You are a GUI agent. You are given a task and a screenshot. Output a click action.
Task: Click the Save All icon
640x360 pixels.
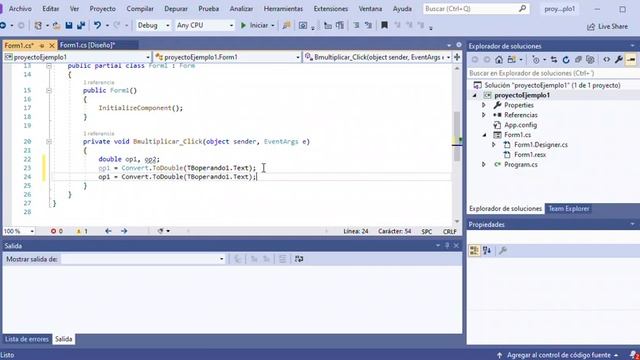click(81, 25)
